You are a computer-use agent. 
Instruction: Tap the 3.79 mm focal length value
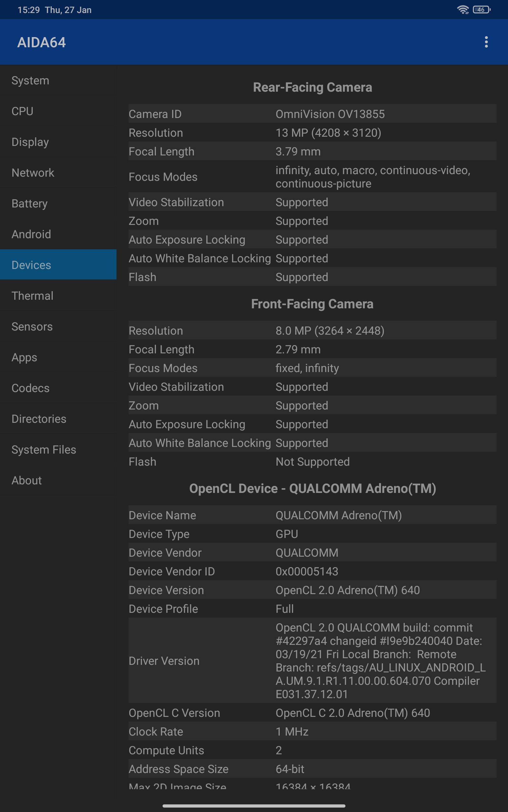click(298, 152)
